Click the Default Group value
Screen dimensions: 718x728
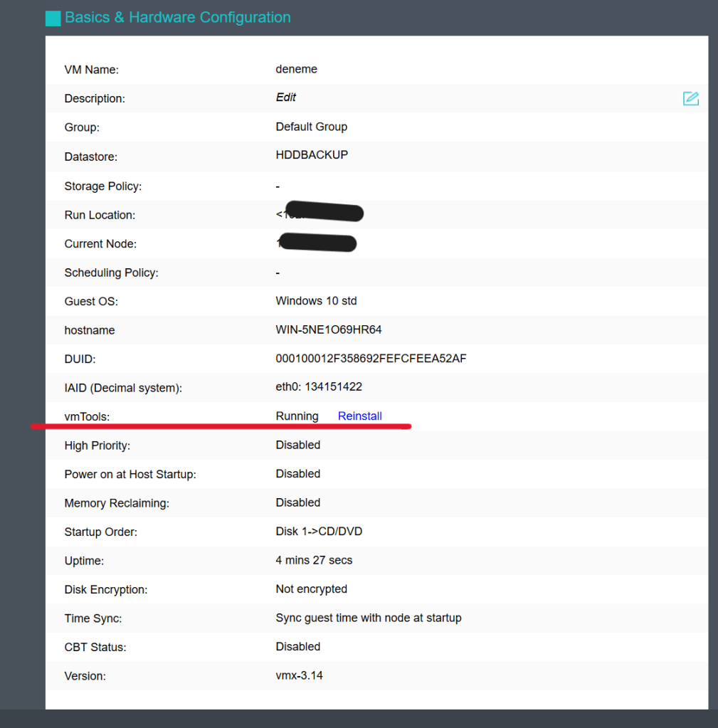point(311,127)
